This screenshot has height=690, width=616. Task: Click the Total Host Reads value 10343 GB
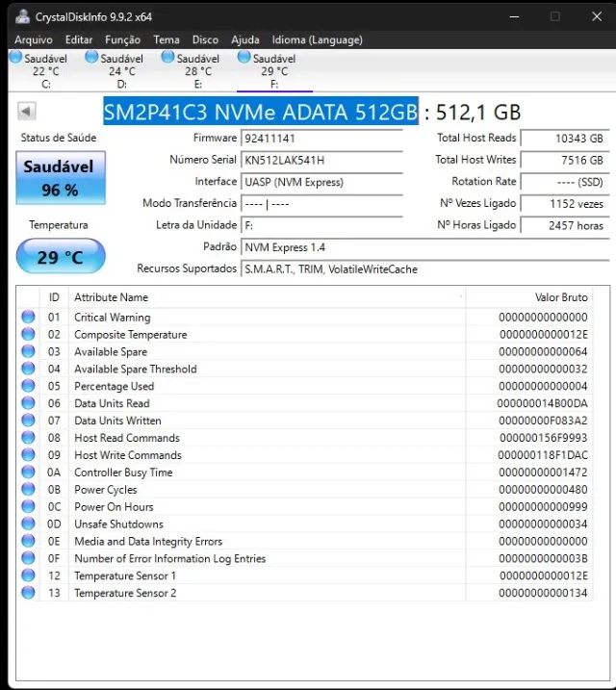(x=565, y=139)
